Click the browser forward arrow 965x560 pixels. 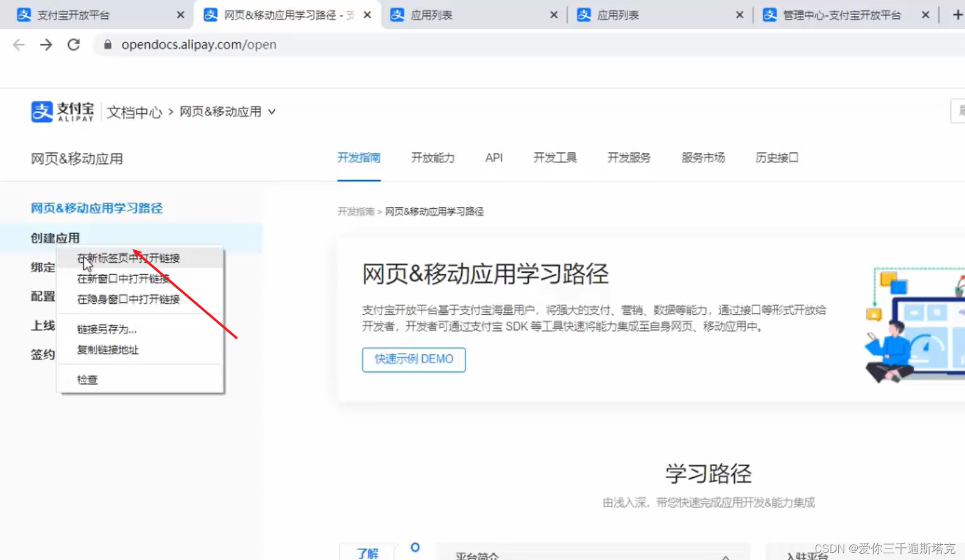click(x=46, y=44)
